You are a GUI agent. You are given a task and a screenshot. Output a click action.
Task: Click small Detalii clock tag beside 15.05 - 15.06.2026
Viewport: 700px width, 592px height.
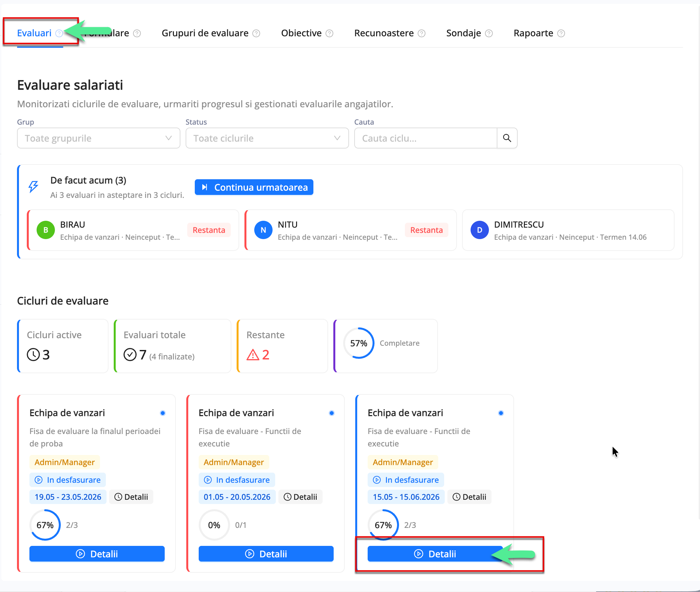tap(469, 497)
